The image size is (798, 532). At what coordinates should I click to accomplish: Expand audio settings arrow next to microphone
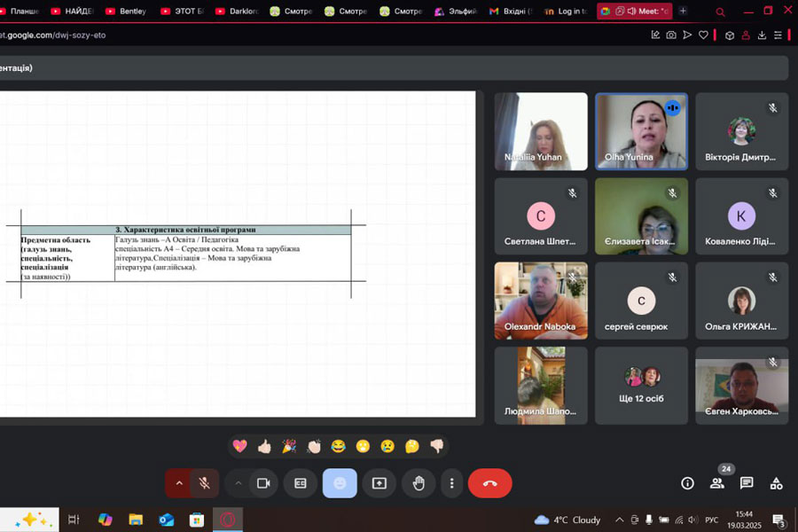coord(178,483)
